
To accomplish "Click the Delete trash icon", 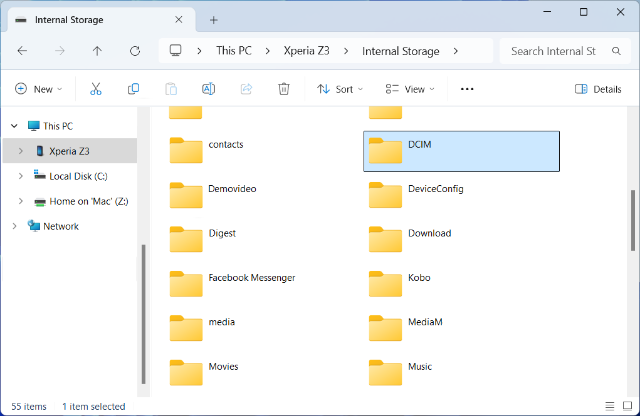I will [284, 89].
